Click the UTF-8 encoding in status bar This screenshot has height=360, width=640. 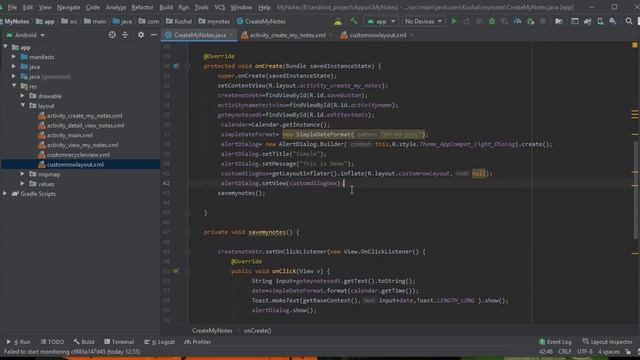(584, 352)
